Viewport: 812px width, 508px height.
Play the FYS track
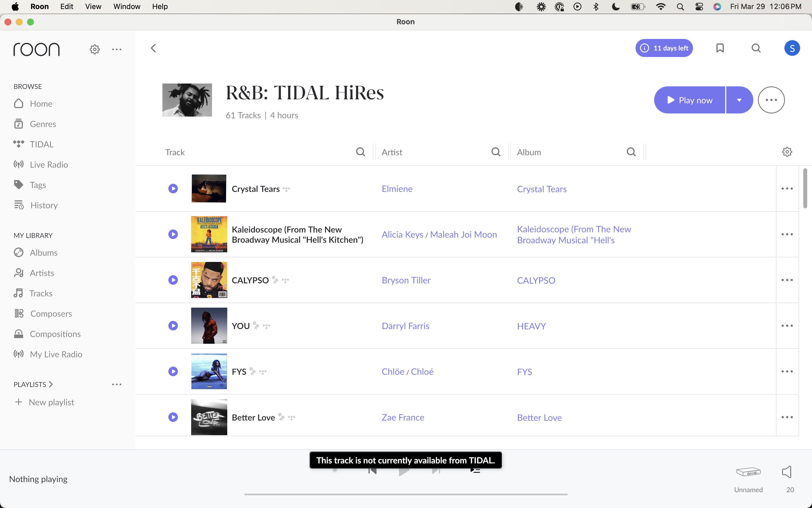[x=173, y=371]
